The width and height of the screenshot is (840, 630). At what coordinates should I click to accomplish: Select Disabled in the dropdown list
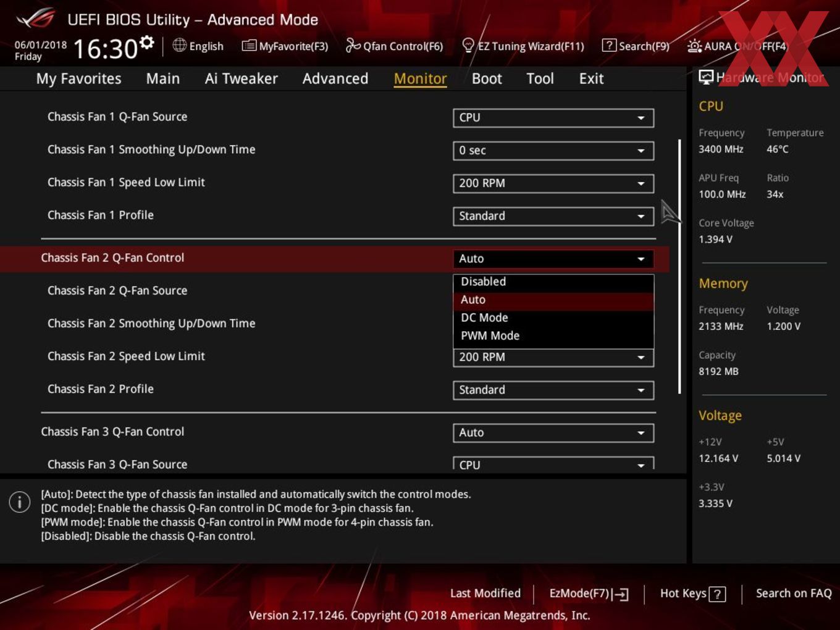point(553,282)
